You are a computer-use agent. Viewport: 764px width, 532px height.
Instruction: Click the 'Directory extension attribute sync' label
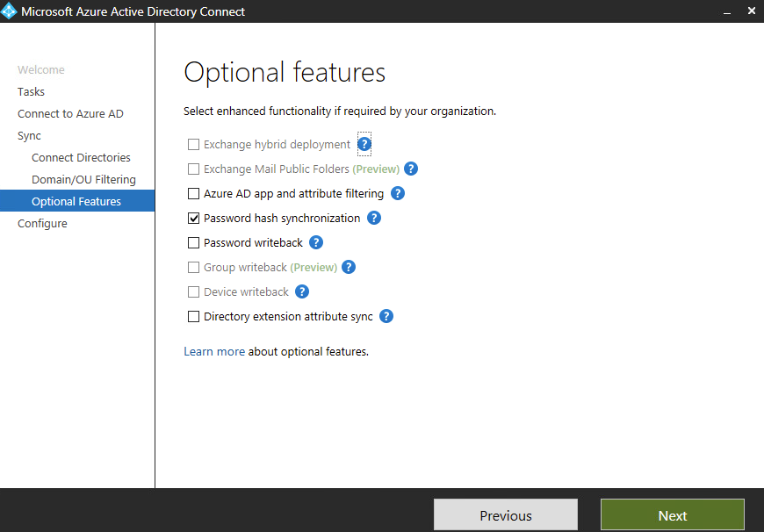288,316
